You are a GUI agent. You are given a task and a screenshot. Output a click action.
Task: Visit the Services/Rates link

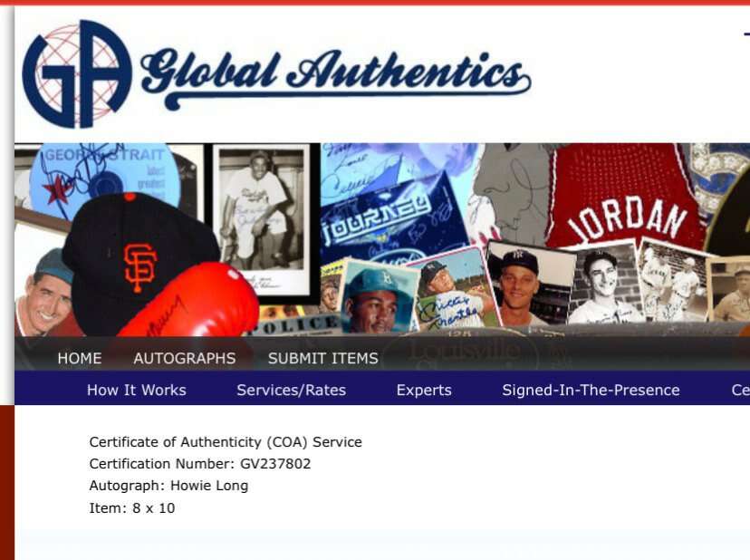pyautogui.click(x=292, y=390)
